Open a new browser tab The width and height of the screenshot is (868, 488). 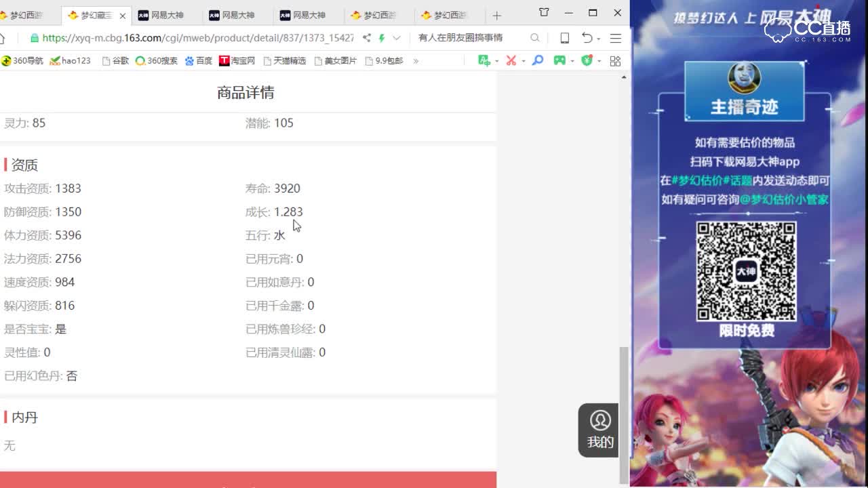497,15
